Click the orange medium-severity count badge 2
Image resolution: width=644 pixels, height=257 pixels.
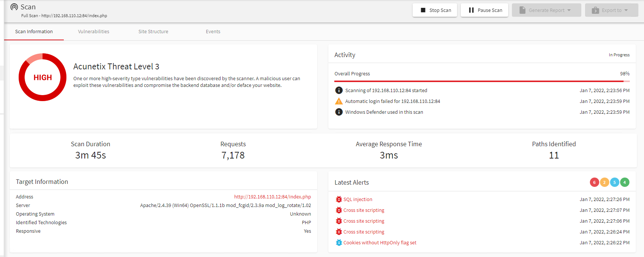(604, 182)
